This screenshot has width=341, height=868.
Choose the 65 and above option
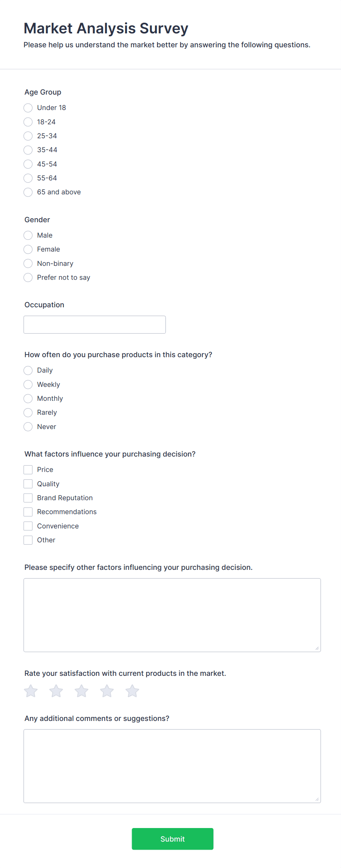click(x=28, y=192)
